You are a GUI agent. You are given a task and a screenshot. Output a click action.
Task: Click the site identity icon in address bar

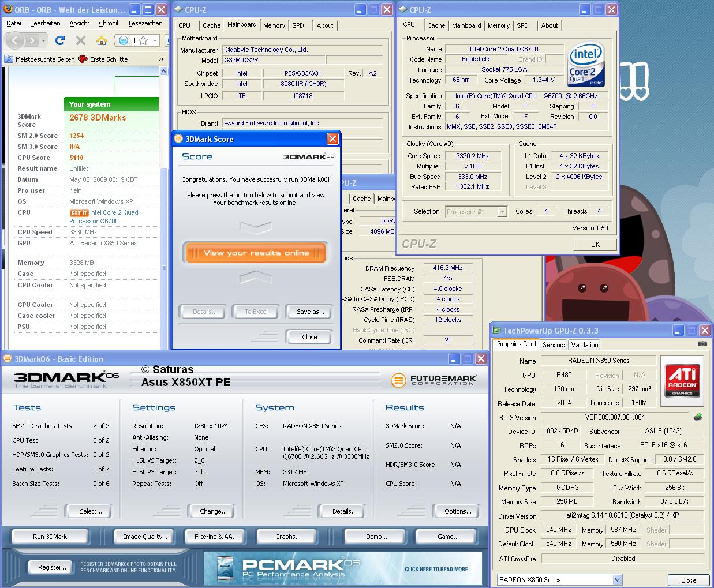[x=123, y=40]
